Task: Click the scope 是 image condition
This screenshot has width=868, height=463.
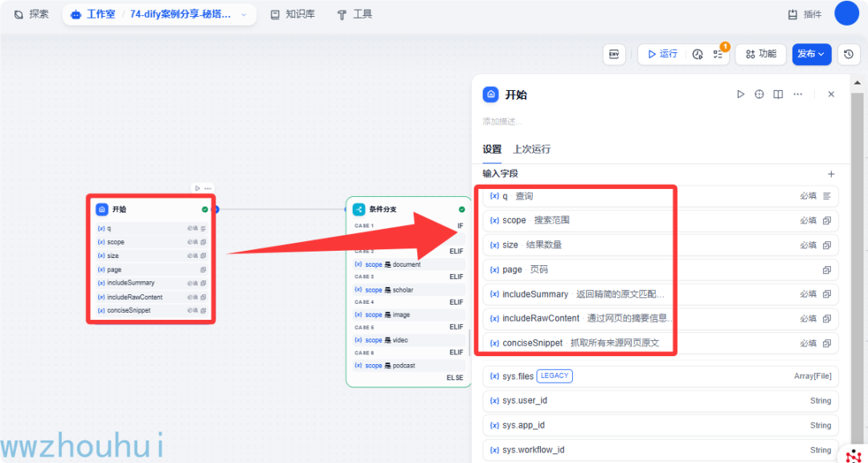Action: click(x=408, y=314)
